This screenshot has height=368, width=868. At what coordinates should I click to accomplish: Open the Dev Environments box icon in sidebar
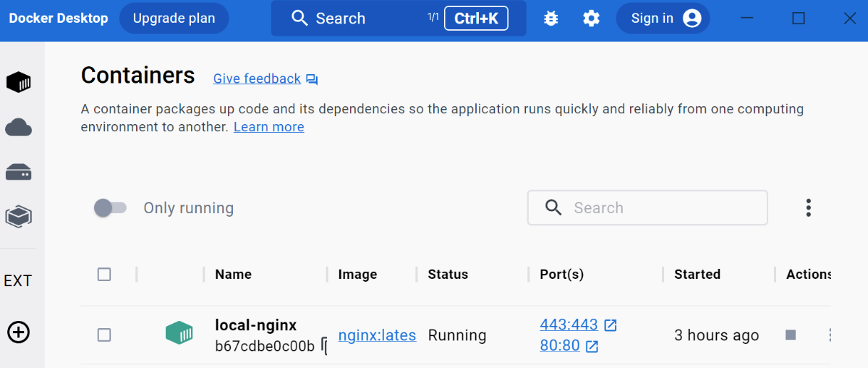(x=19, y=216)
